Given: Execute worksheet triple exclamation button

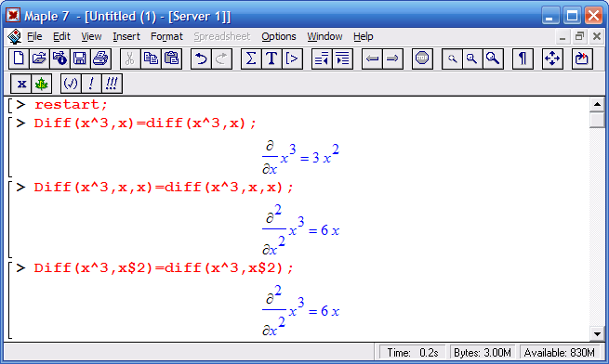Looking at the screenshot, I should pyautogui.click(x=112, y=84).
